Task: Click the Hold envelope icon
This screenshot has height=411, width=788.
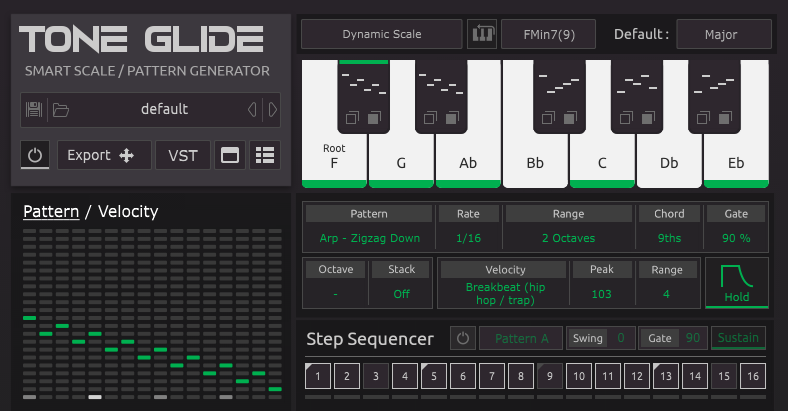Action: [737, 282]
